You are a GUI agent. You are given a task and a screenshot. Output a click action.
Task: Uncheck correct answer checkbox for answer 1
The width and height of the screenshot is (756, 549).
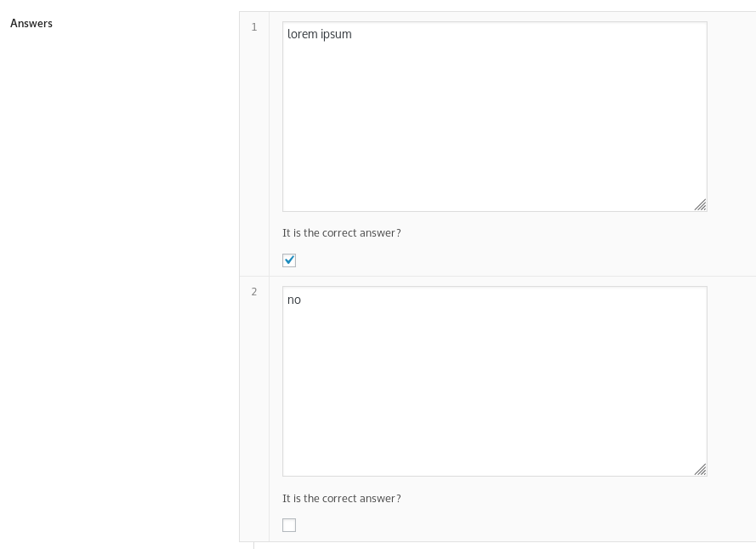[x=289, y=260]
